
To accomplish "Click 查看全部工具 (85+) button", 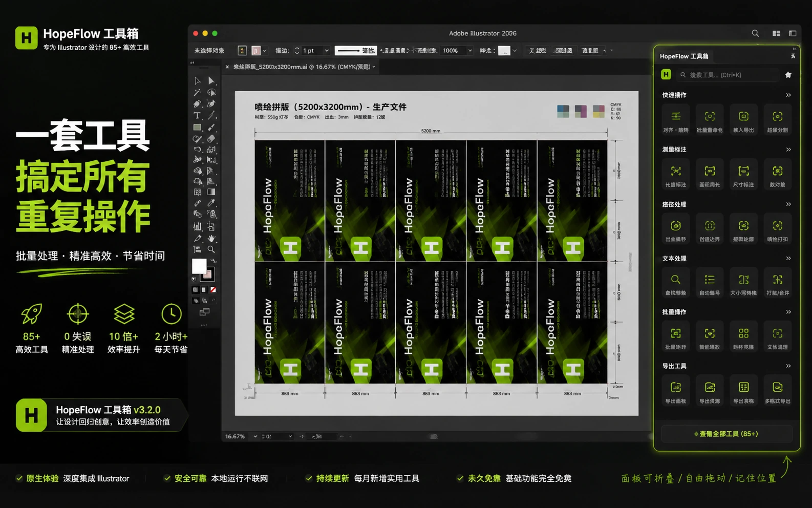I will [x=726, y=434].
